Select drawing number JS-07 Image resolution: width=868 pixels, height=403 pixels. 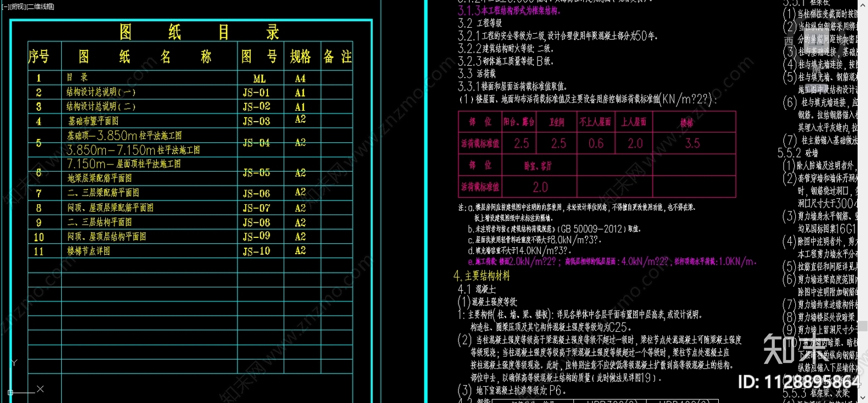click(x=256, y=208)
